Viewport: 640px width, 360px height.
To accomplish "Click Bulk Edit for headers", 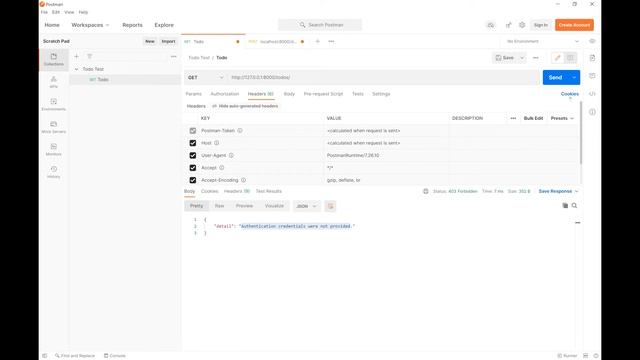I will [x=533, y=118].
